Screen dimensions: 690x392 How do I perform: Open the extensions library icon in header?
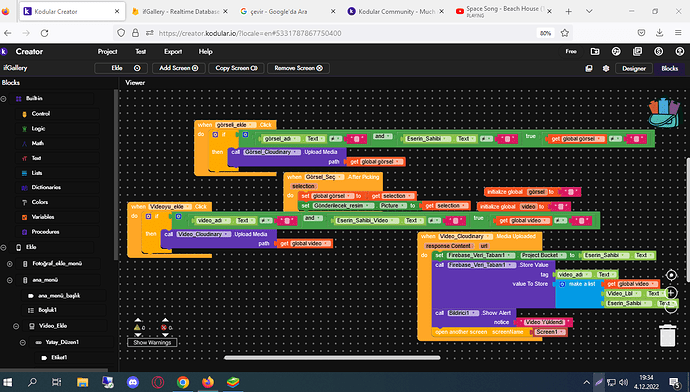(637, 51)
